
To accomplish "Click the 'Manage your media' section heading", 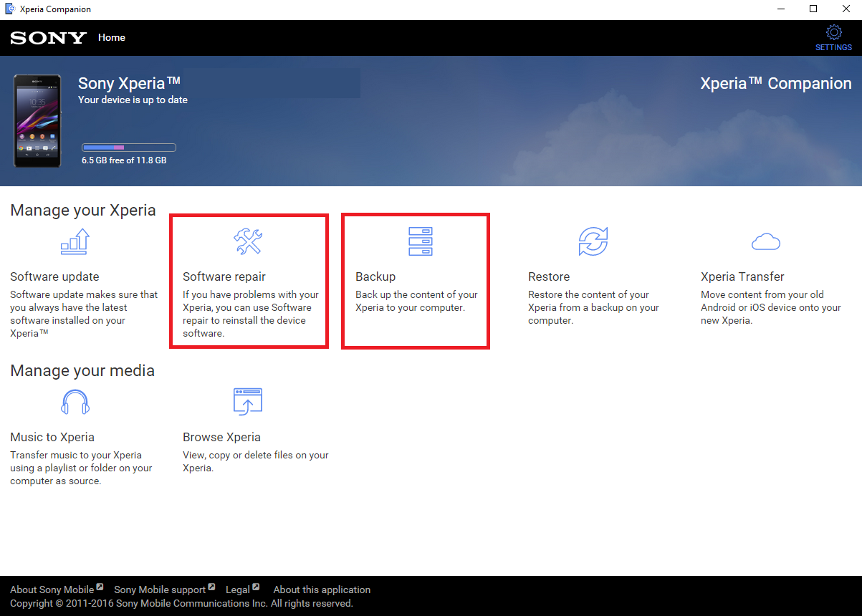I will pos(82,370).
